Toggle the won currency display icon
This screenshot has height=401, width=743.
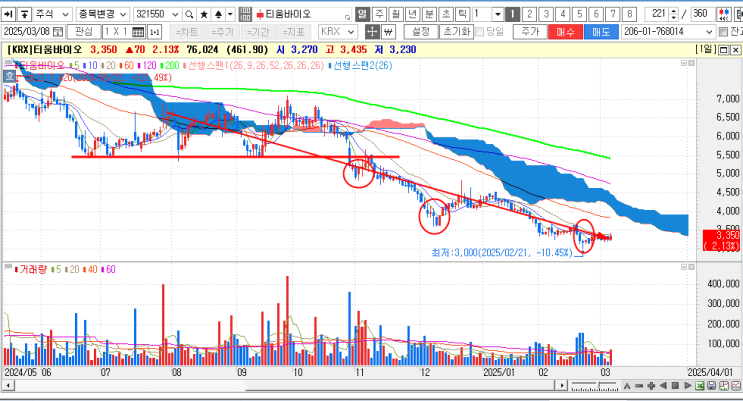(388, 32)
